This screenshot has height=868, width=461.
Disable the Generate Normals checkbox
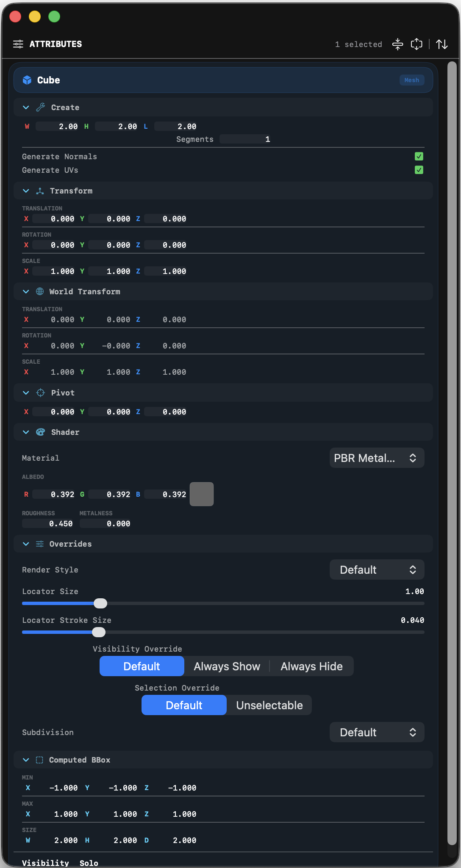click(x=419, y=156)
